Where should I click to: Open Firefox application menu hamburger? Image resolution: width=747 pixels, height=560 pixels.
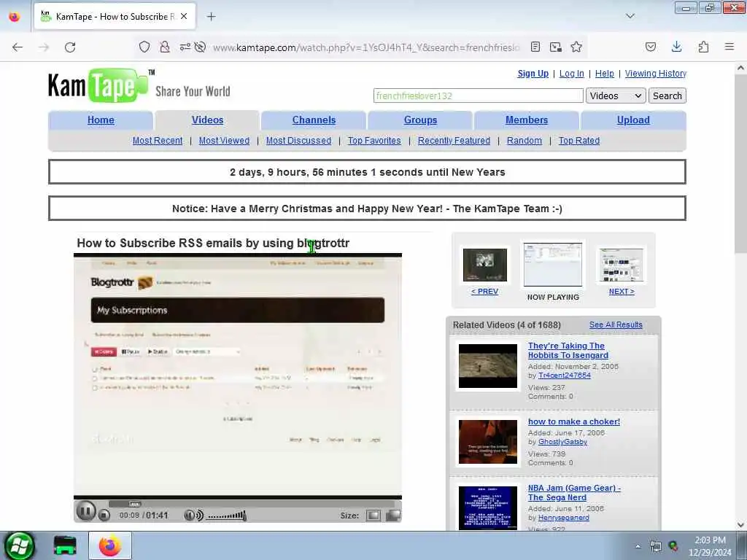point(729,47)
